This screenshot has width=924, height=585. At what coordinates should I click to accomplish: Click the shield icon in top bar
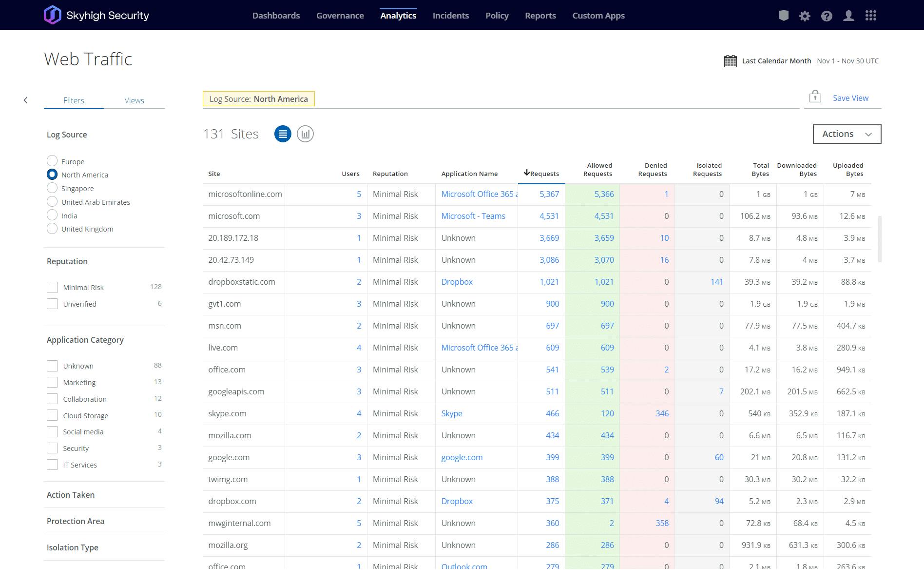click(x=784, y=16)
